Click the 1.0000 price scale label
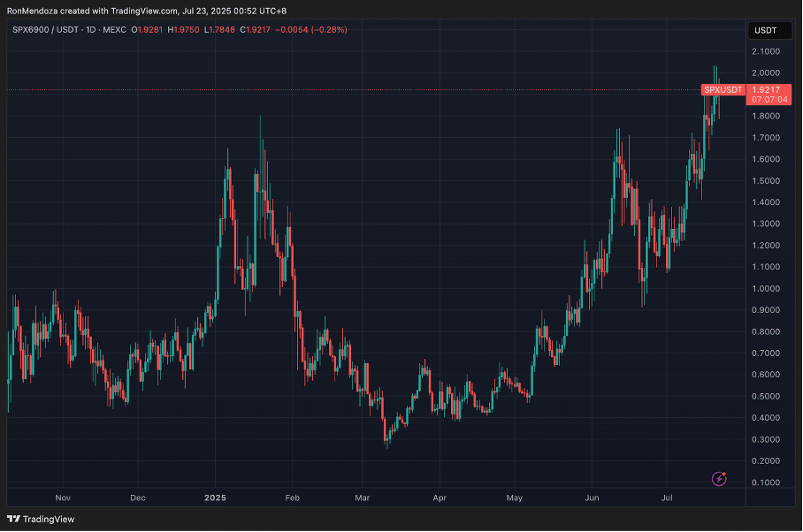Screen dimensions: 803x532 tap(766, 288)
